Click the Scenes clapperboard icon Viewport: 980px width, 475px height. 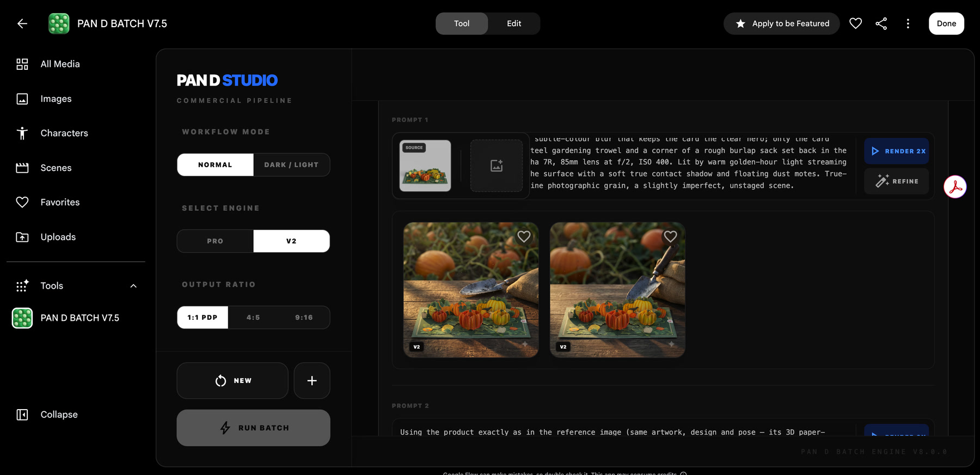click(22, 168)
